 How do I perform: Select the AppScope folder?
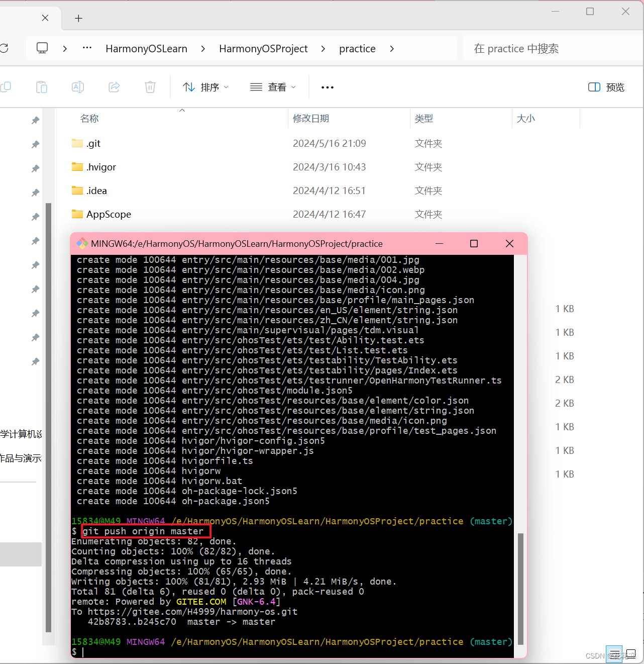[x=109, y=214]
